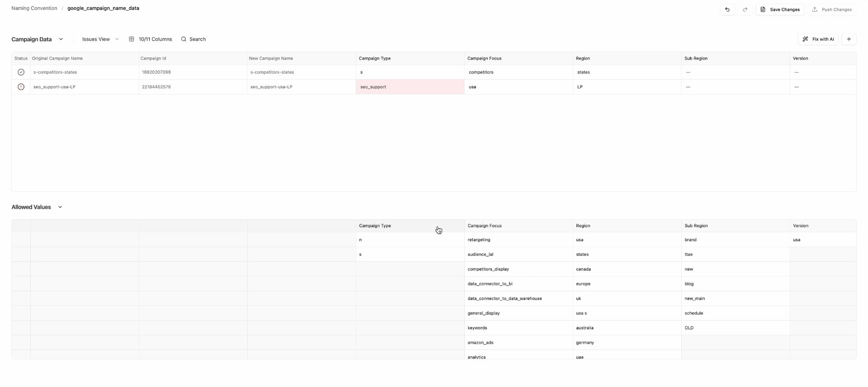Save changes to the campaign data
Image resolution: width=868 pixels, height=387 pixels.
click(x=780, y=9)
